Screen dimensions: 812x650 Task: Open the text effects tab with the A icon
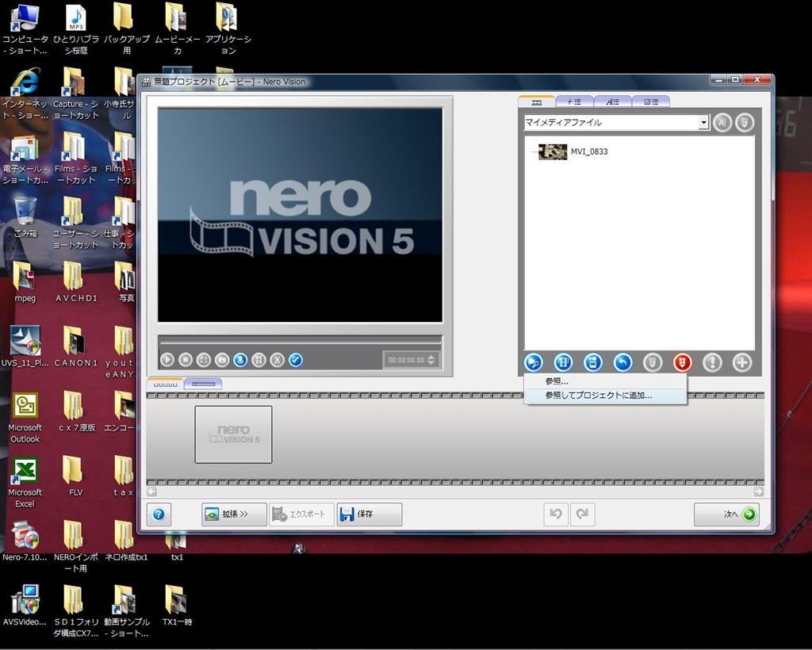click(x=611, y=101)
